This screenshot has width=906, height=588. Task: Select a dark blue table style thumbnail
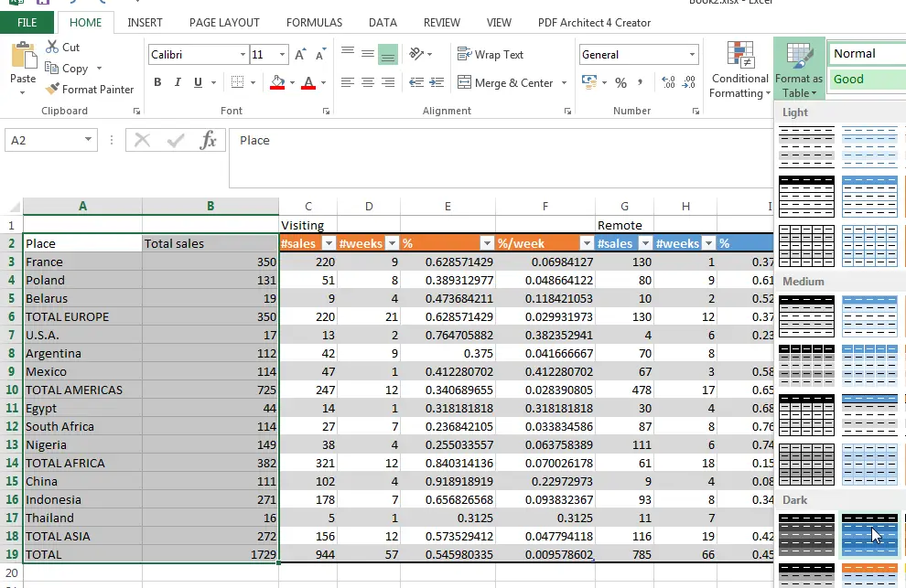tap(870, 534)
